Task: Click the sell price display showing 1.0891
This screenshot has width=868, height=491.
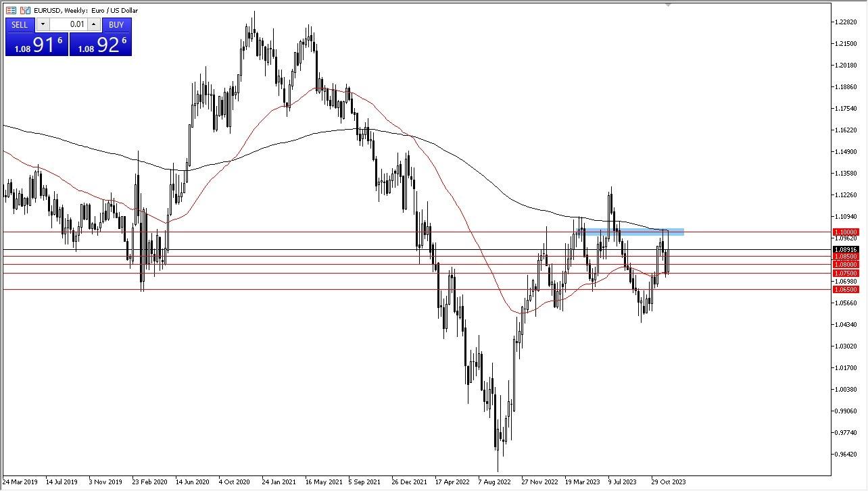Action: click(x=37, y=44)
